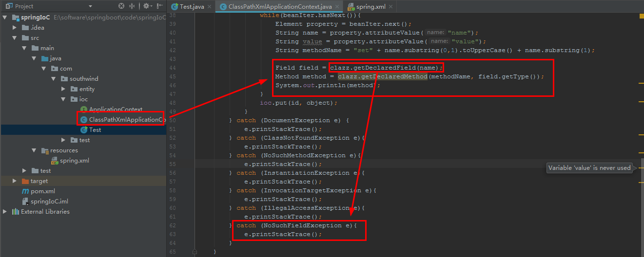
Task: Click the resources folder icon
Action: 45,150
